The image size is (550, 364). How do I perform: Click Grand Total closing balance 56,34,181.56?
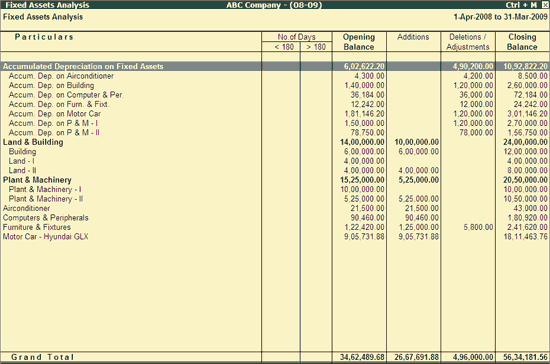point(525,357)
